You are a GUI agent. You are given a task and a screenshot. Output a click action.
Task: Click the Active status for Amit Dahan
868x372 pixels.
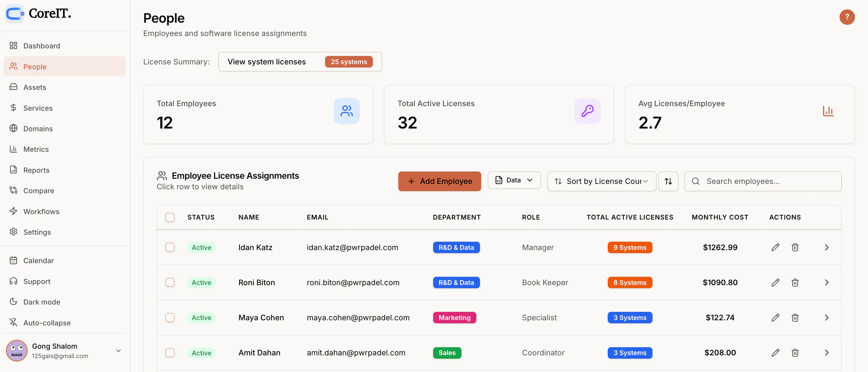(201, 352)
